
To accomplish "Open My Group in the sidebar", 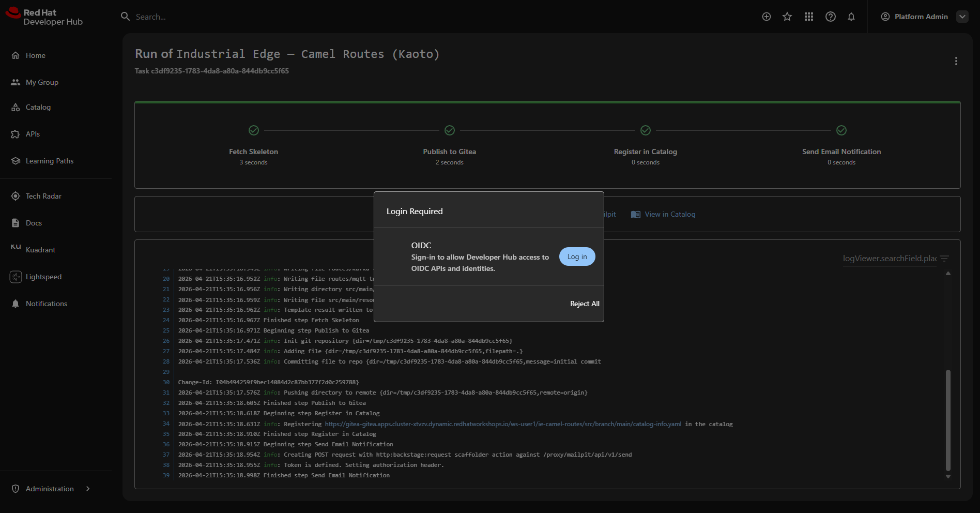I will coord(42,82).
